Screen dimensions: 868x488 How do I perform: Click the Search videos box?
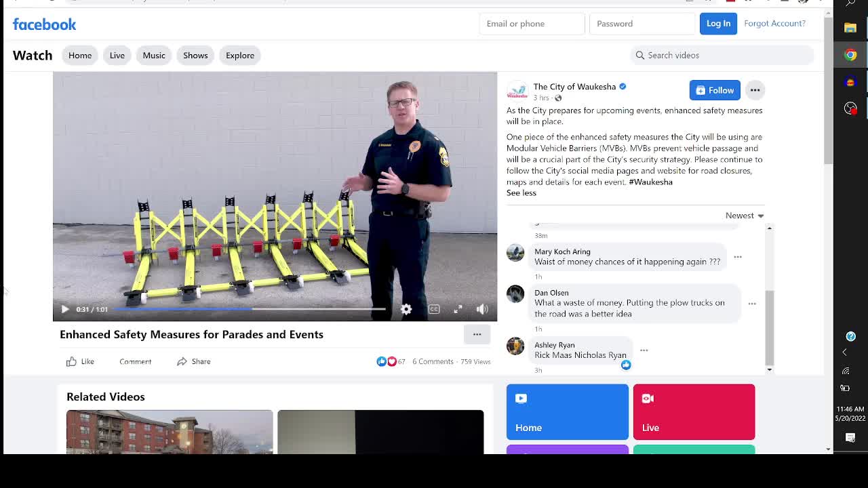click(x=722, y=56)
